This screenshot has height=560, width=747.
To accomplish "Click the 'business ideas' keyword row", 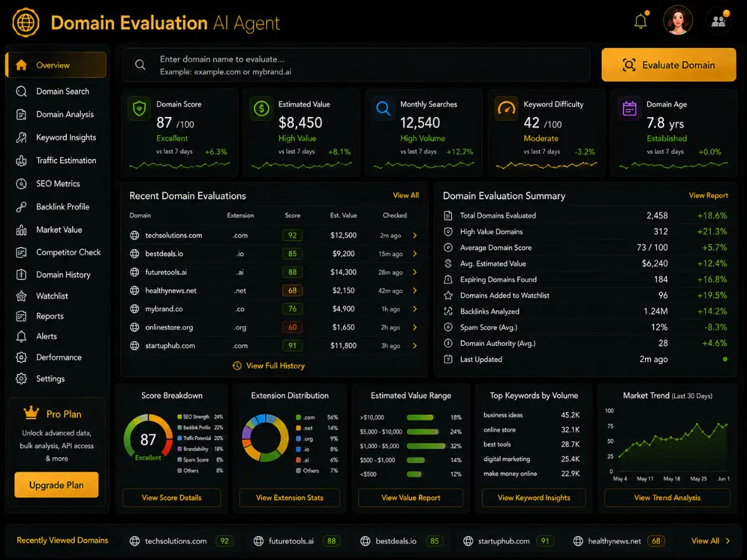I will pos(532,415).
